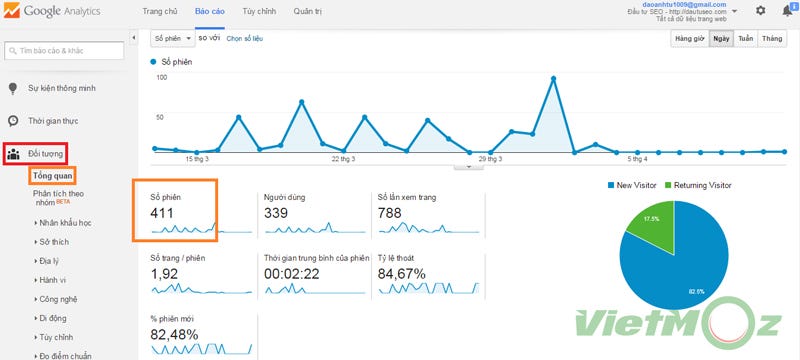The height and width of the screenshot is (360, 800).
Task: Expand the Địa lý section
Action: [x=46, y=261]
